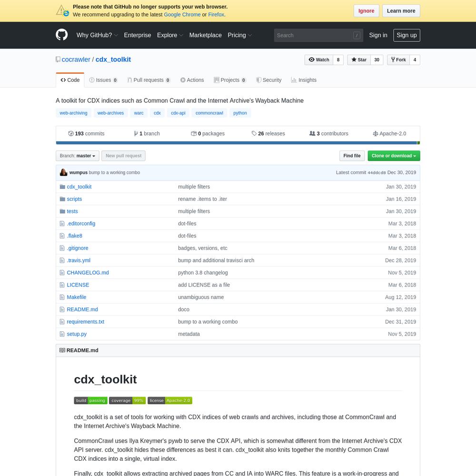Screen dimensions: 476x476
Task: Click wumpus's avatar thumbnail
Action: [63, 172]
